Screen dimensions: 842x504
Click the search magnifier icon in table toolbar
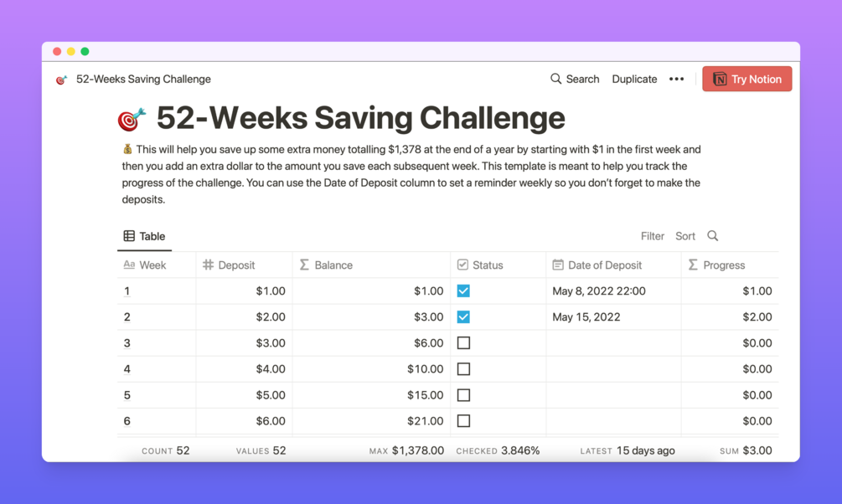[x=713, y=236]
